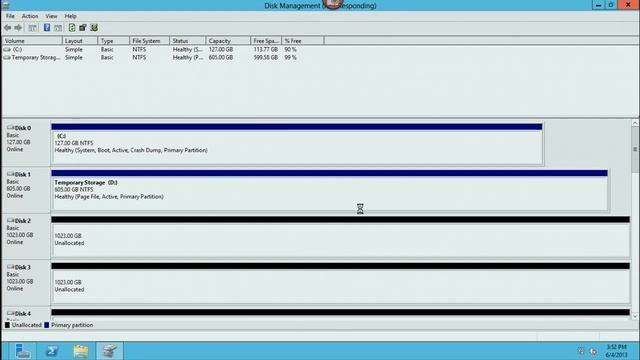640x360 pixels.
Task: Select the Disk 2 label panel
Action: (x=26, y=236)
